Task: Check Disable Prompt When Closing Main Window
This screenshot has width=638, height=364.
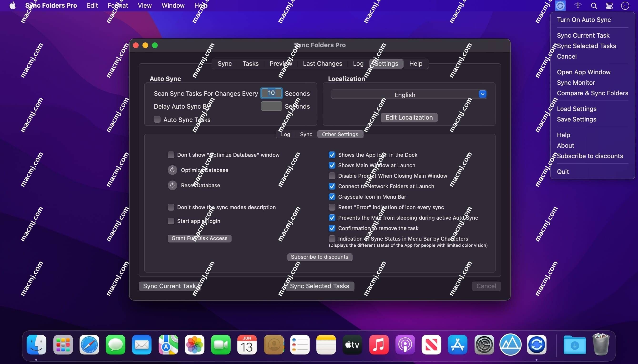Action: coord(332,176)
